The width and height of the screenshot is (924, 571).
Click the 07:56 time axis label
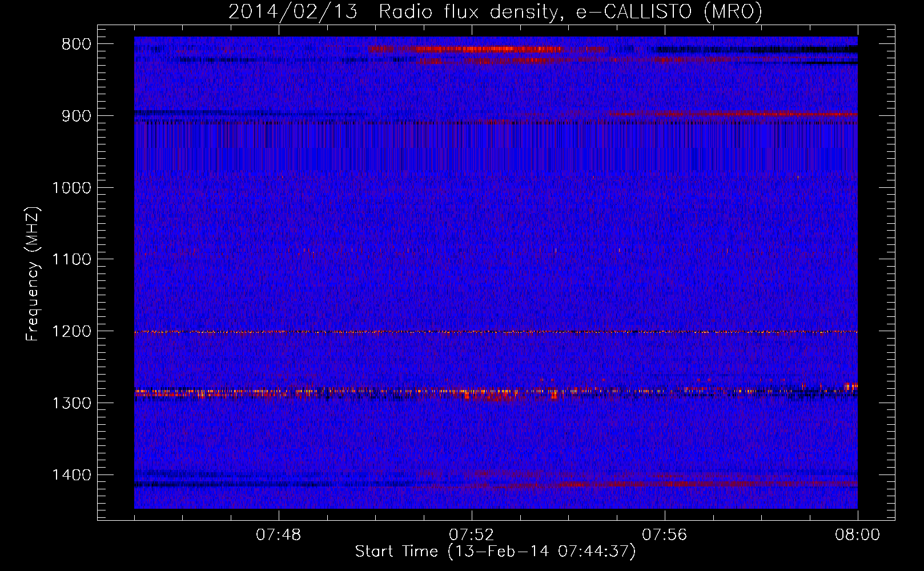click(x=665, y=535)
